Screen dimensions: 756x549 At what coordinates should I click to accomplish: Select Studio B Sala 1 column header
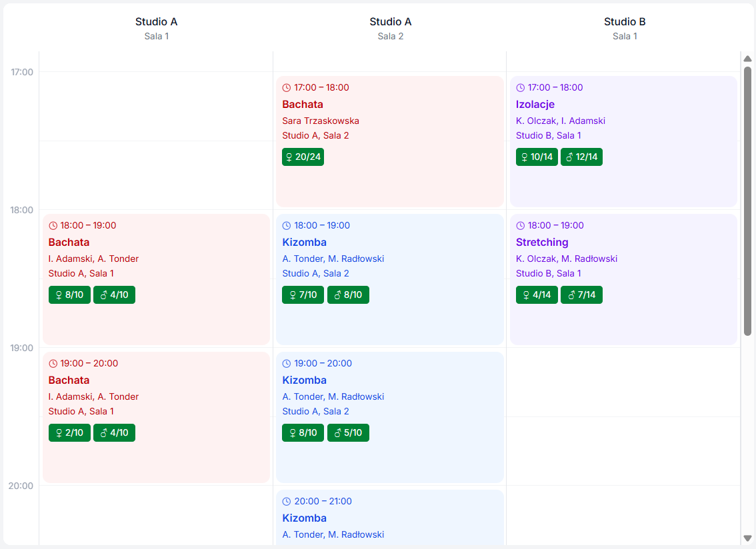pos(625,28)
